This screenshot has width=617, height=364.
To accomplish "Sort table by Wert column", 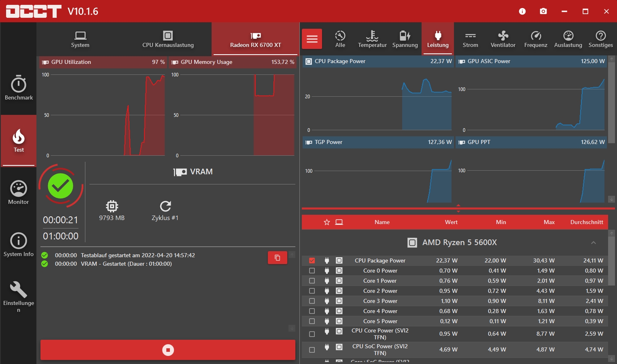I will (x=451, y=222).
